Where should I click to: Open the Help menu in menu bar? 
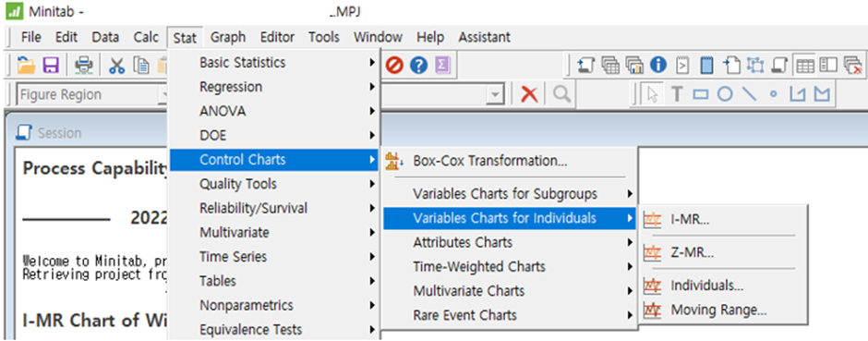click(x=430, y=38)
